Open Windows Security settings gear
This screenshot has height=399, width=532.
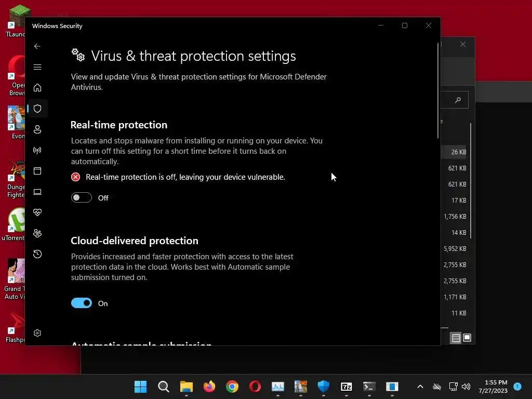click(37, 333)
